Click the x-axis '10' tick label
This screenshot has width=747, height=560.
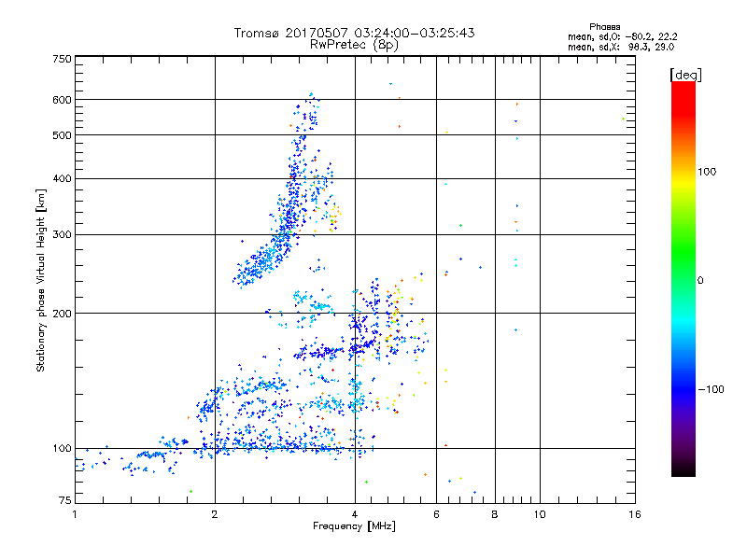tap(540, 514)
